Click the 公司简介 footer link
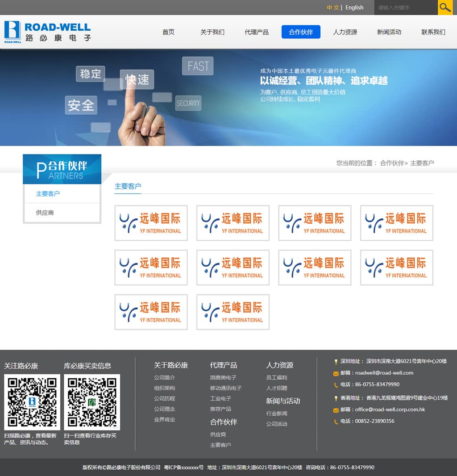 coord(164,378)
